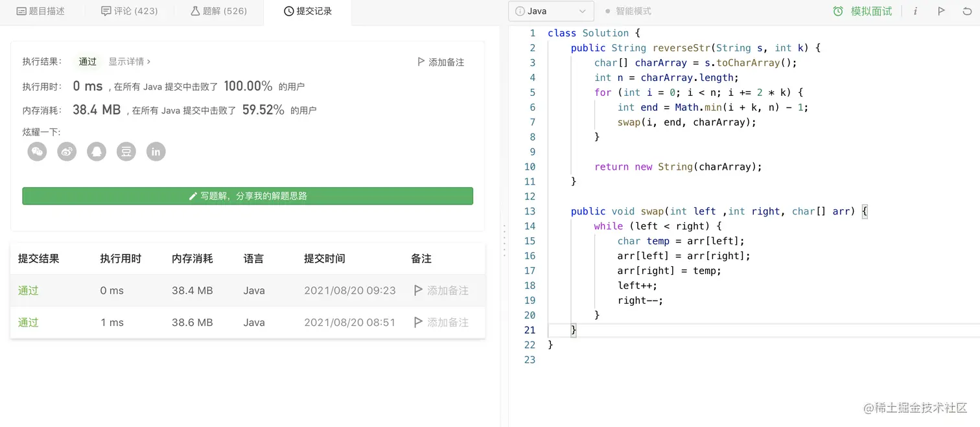
Task: Start 模拟面试 mock interview
Action: point(863,11)
